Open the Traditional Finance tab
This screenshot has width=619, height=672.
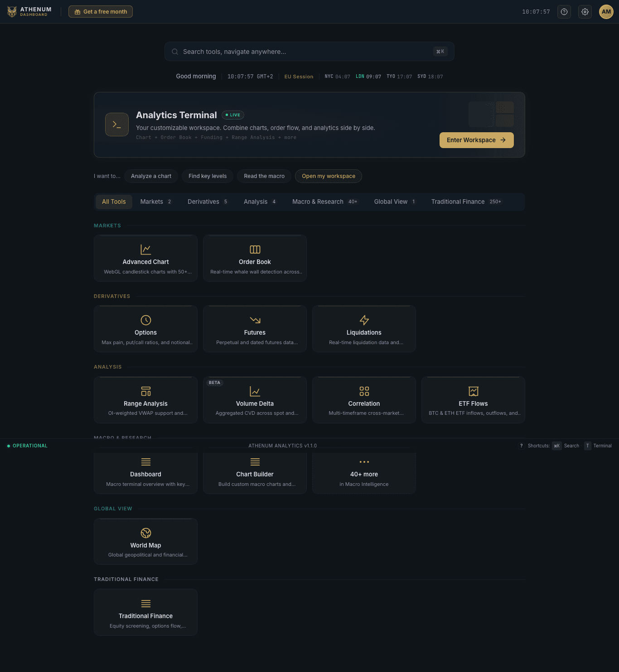pos(467,202)
